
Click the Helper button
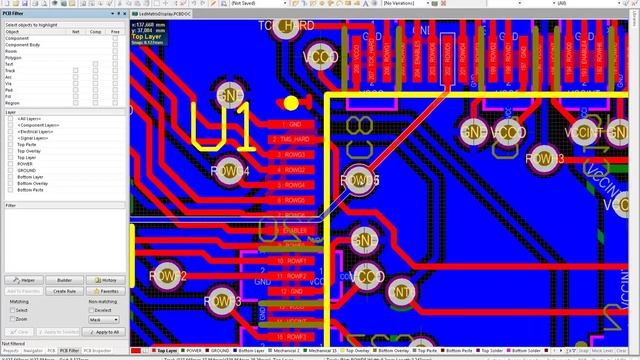(x=24, y=280)
